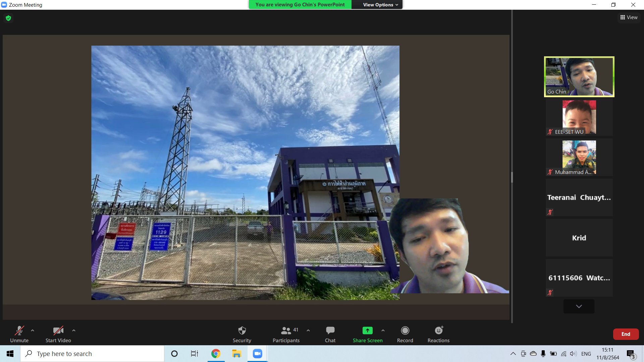
Task: Open the Zoom app in the taskbar
Action: click(257, 354)
